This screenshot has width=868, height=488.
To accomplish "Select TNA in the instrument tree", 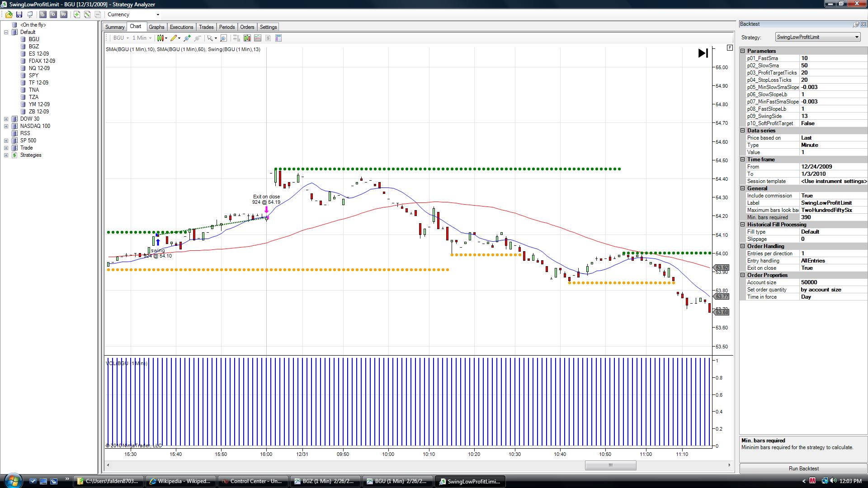I will 34,90.
